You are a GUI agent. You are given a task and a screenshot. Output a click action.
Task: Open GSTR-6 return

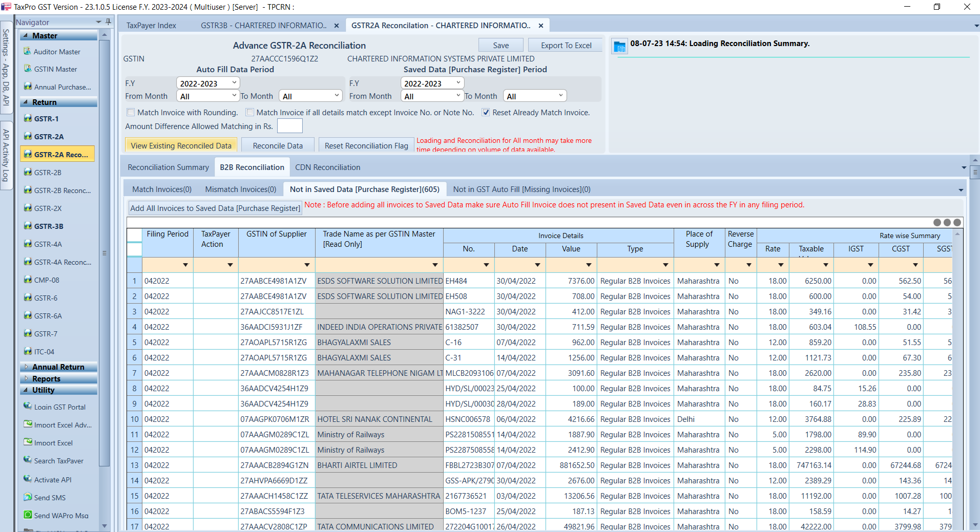point(46,298)
